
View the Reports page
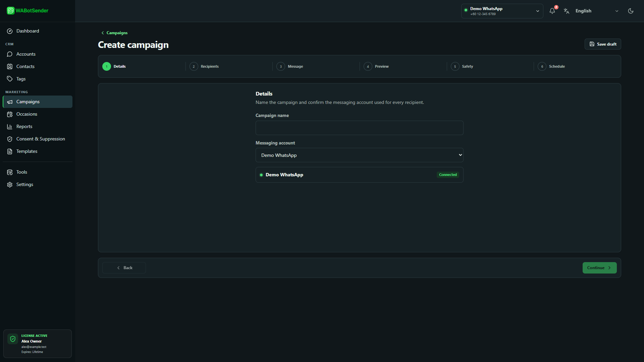tap(38, 126)
